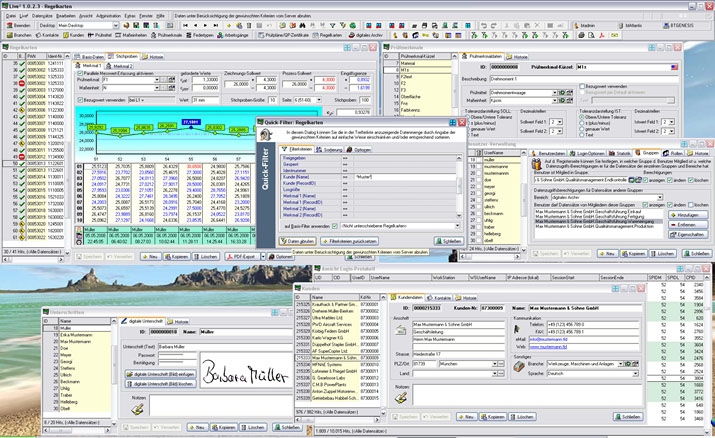Image resolution: width=715 pixels, height=438 pixels.
Task: Click the PDF Export button in Regelkarten
Action: pos(242,257)
